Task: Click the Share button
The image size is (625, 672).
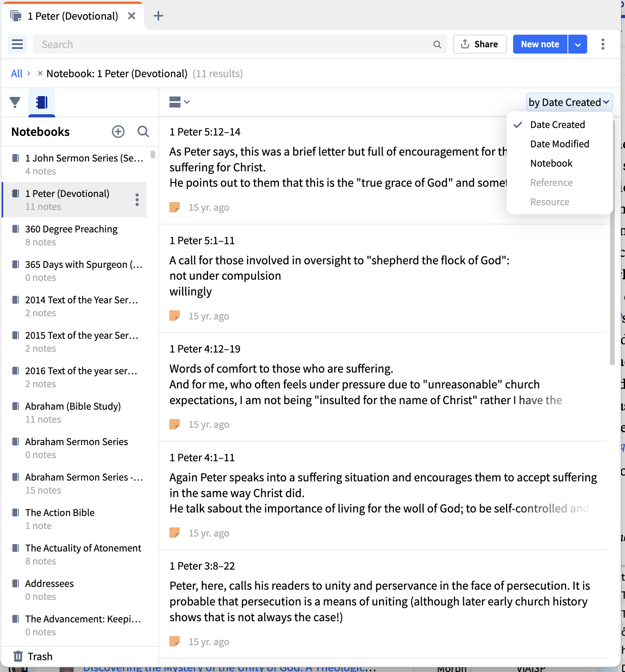Action: click(x=480, y=44)
